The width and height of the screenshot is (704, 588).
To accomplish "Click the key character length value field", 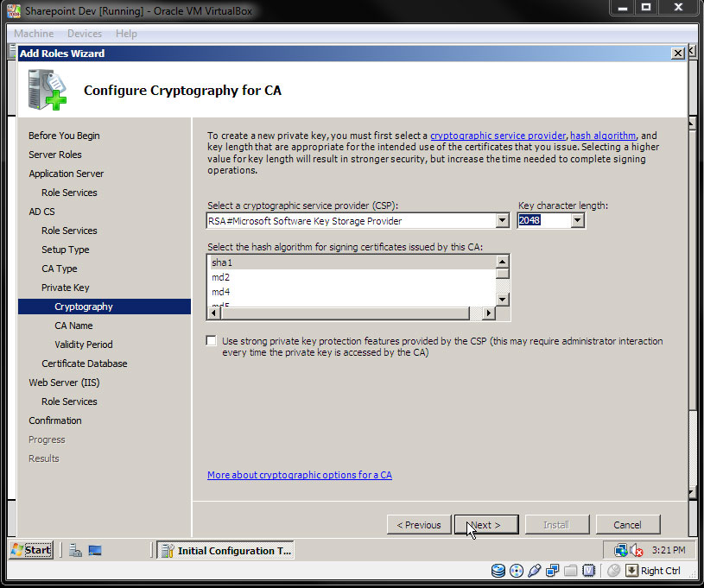I will click(x=544, y=220).
